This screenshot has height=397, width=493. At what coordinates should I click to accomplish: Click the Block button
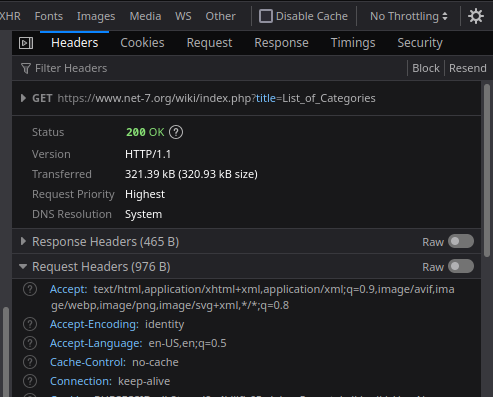[x=426, y=68]
